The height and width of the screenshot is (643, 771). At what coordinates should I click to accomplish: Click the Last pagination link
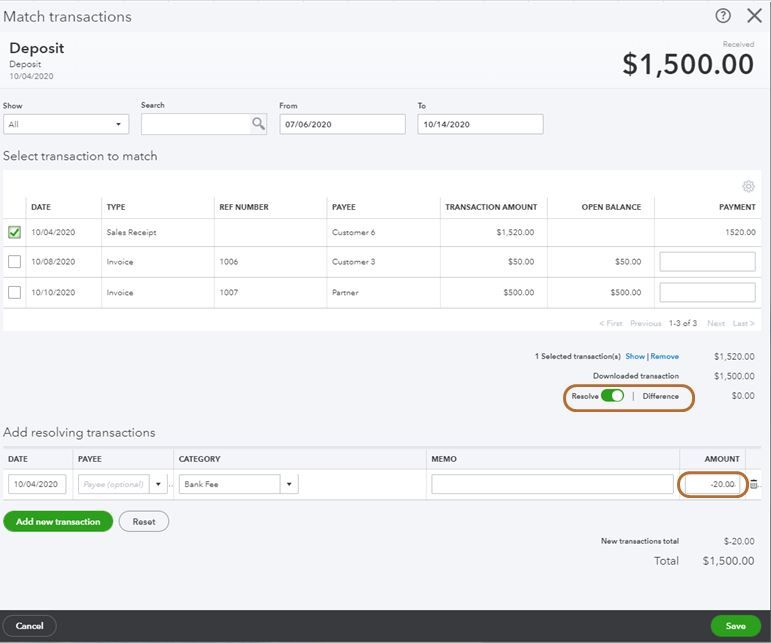(743, 323)
